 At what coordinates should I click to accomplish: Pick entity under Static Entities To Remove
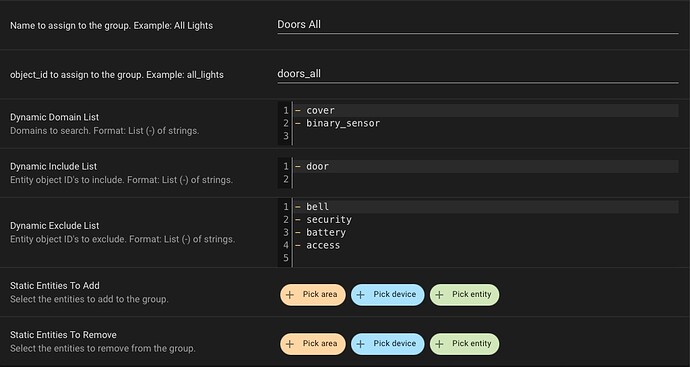coord(465,344)
